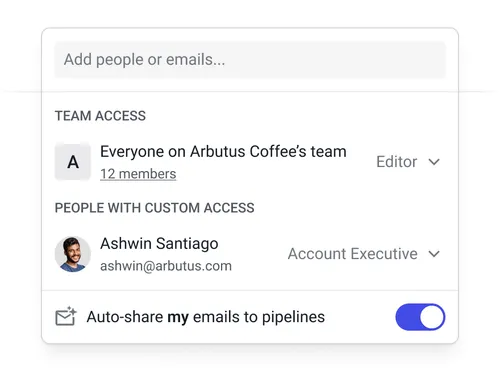Click the ashwin@arbutus.com email text
The height and width of the screenshot is (375, 500).
point(166,266)
